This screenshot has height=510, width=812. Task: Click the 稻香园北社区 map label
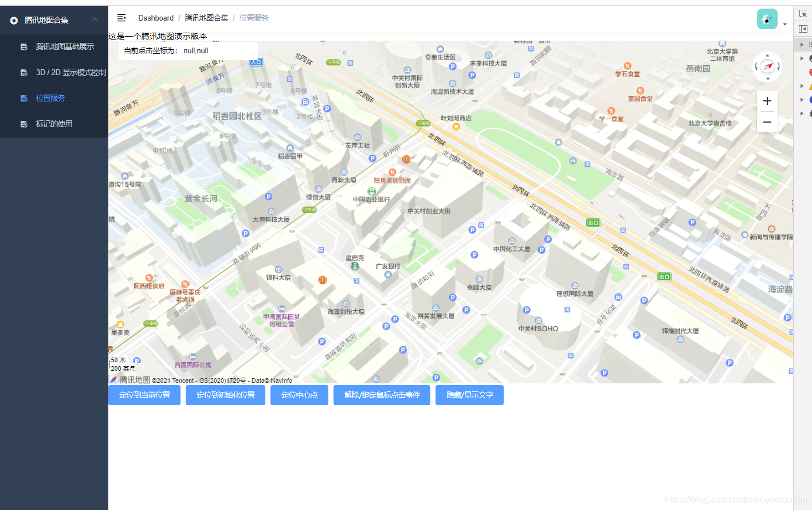pos(237,116)
